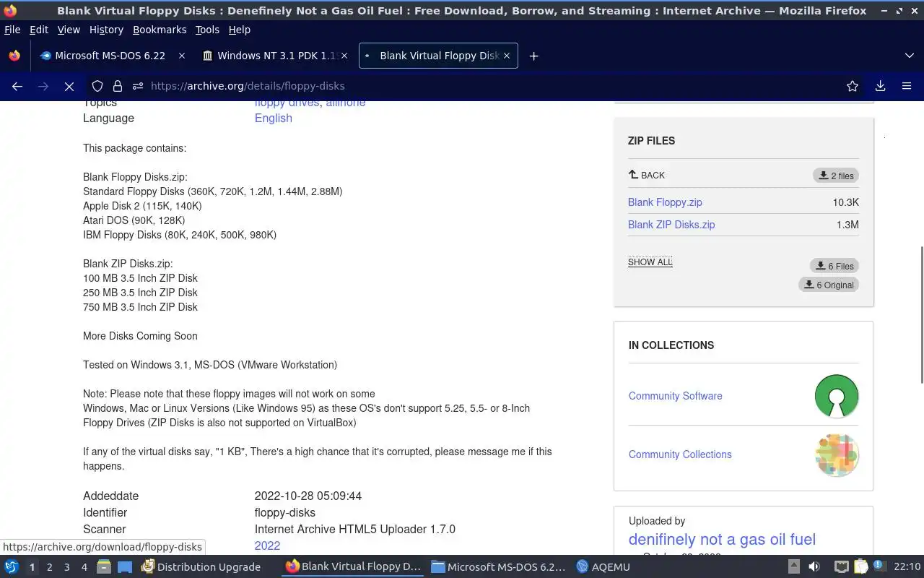
Task: Click the site security padlock icon
Action: click(x=118, y=86)
